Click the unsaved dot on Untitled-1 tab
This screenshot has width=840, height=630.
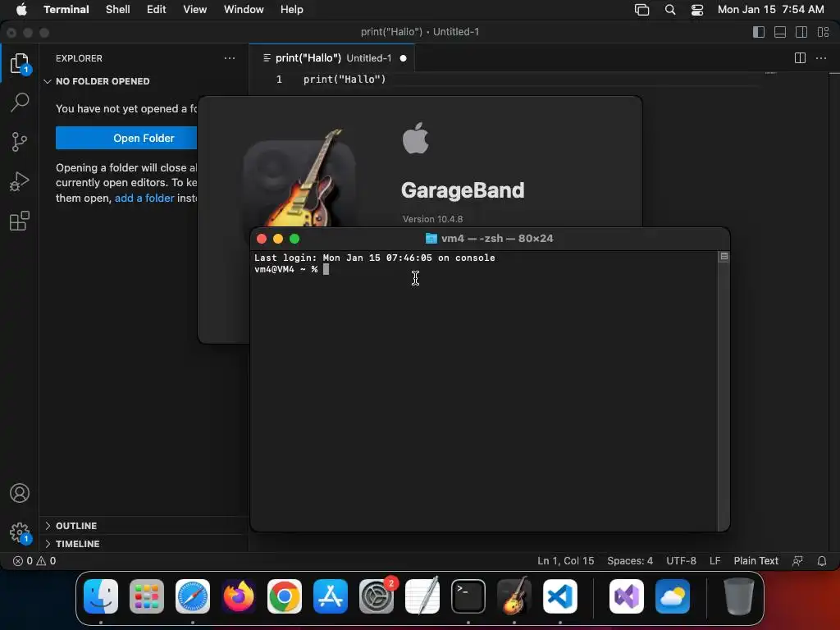point(403,58)
